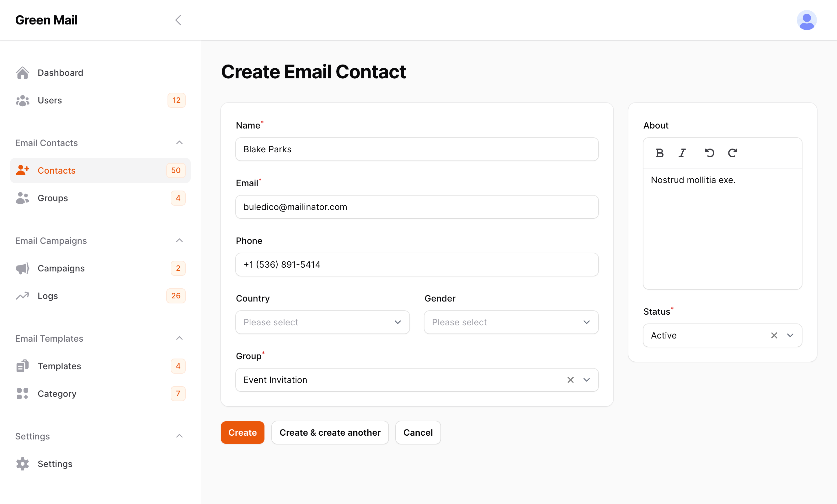Apply italic formatting in About editor

pyautogui.click(x=682, y=153)
